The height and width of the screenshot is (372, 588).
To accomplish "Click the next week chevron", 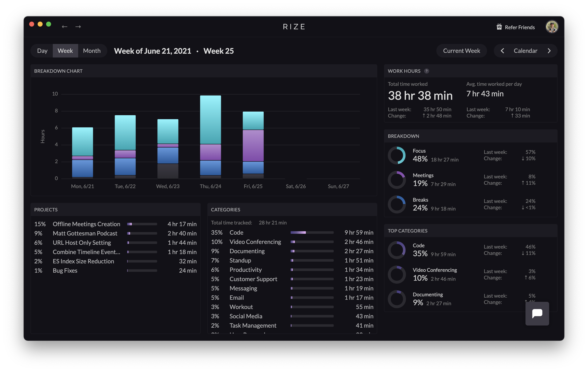I will pos(549,51).
